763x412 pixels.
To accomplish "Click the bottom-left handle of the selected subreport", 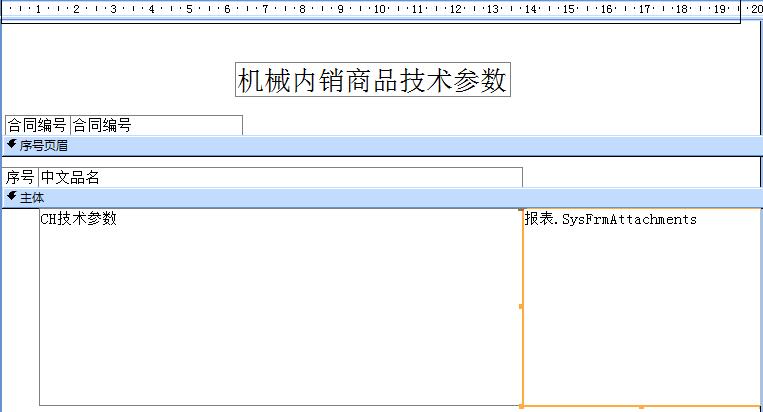I will tap(522, 406).
